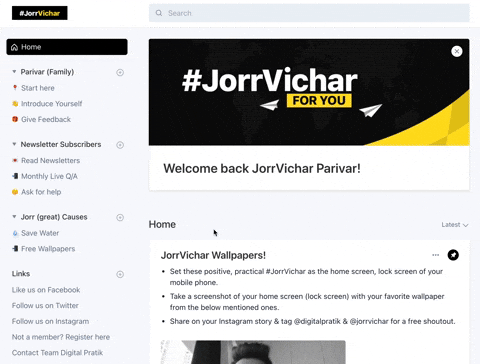The width and height of the screenshot is (480, 364).
Task: Click the plus icon beside Newsletter Subscribers
Action: [x=120, y=145]
